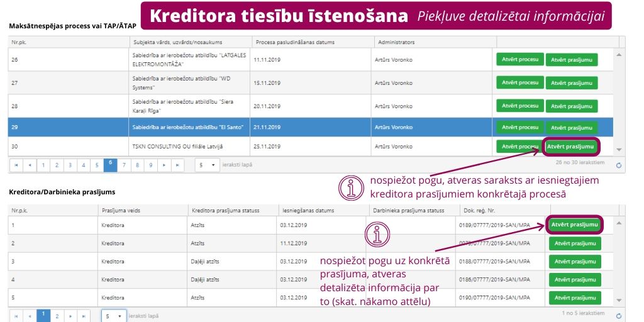Viewport: 644px width, 322px height.
Task: Go to previous page in upper table pager
Action: coord(30,165)
